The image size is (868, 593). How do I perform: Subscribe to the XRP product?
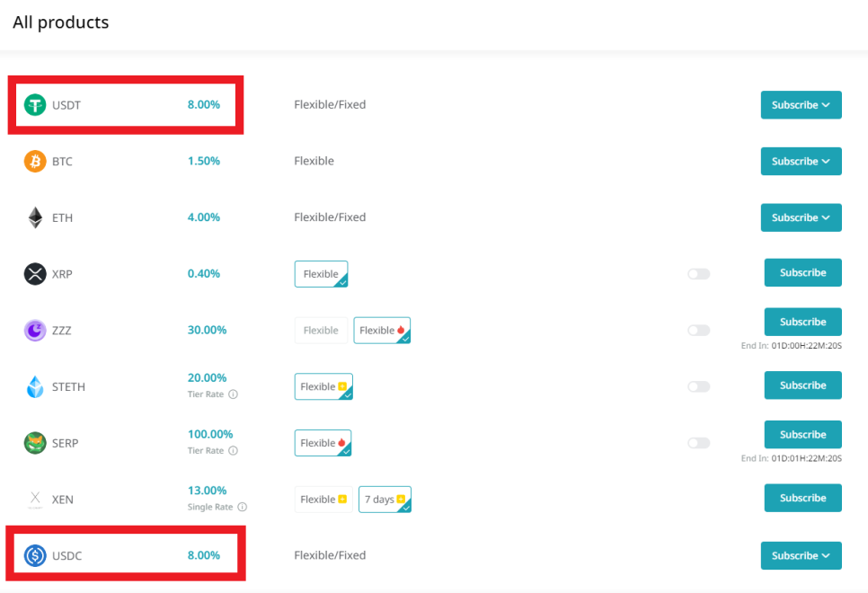[x=803, y=272]
